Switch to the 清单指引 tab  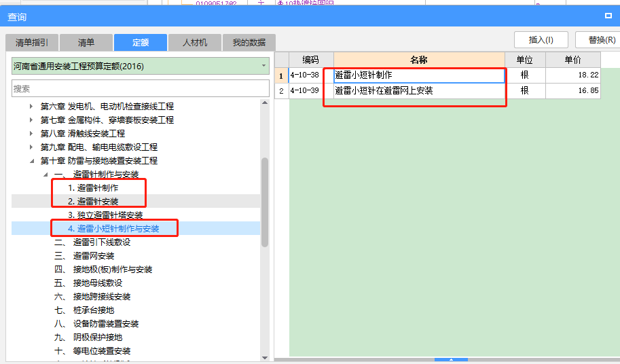[x=32, y=43]
